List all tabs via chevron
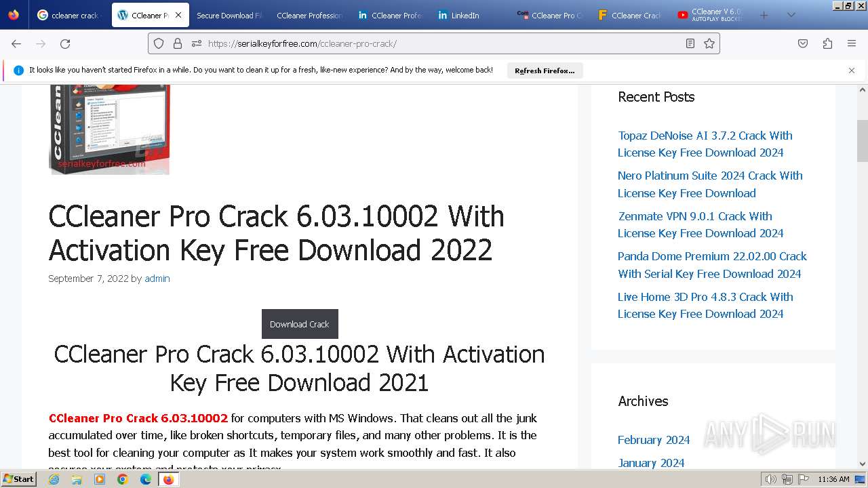The height and width of the screenshot is (488, 868). [791, 15]
